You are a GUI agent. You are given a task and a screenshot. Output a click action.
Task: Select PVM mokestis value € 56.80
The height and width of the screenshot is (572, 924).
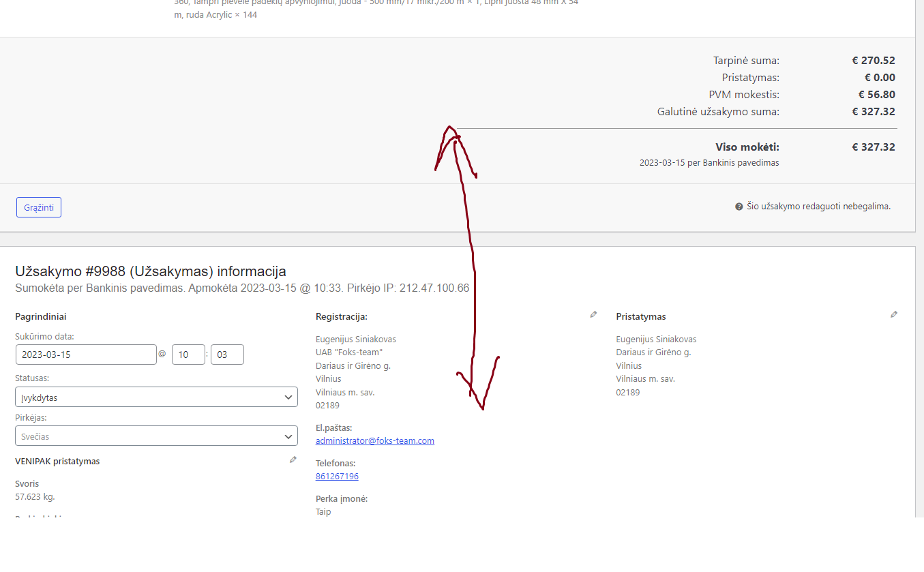877,94
